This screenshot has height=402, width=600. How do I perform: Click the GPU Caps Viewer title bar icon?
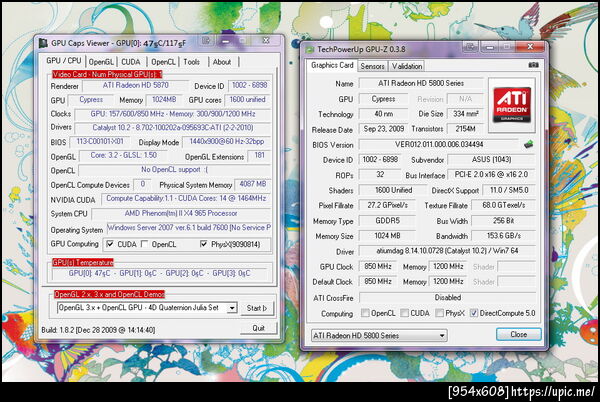click(x=44, y=43)
